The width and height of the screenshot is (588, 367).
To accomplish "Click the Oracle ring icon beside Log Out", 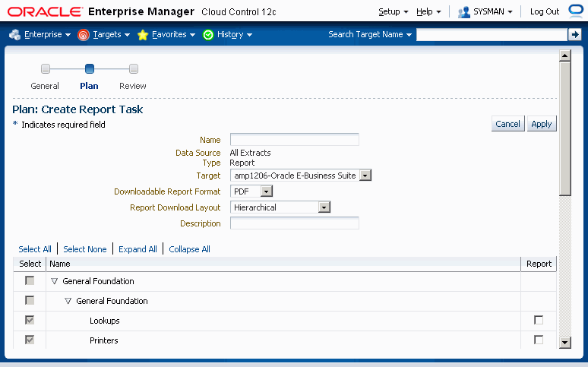I will coord(576,11).
